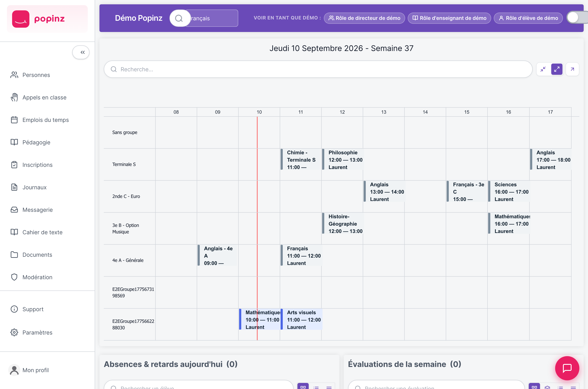Select Rôle de directeur de démo
This screenshot has height=389, width=588.
pyautogui.click(x=364, y=18)
